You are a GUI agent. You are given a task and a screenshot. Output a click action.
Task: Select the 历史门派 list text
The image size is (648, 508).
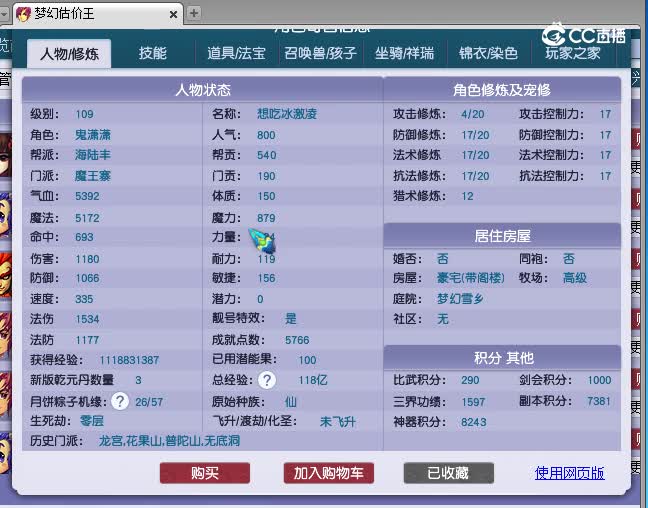169,441
